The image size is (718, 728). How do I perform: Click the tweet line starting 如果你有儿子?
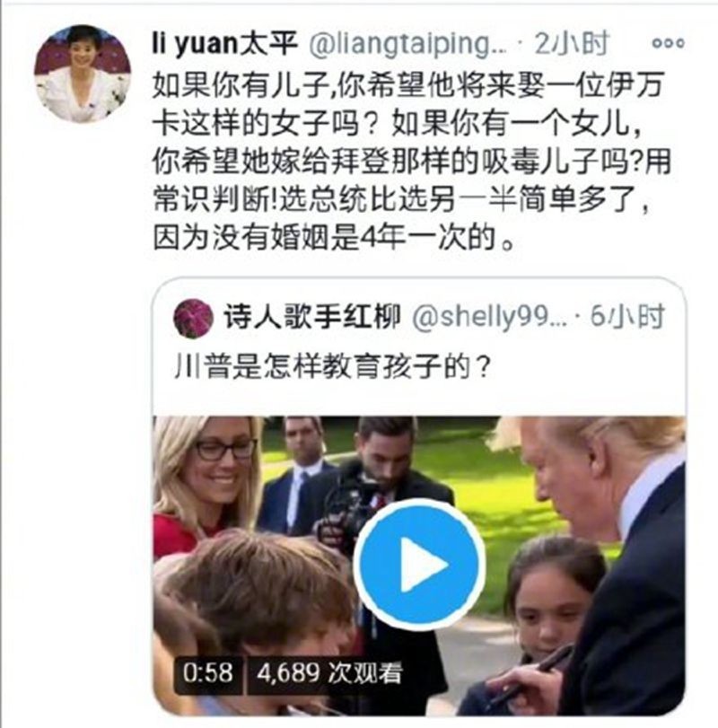pyautogui.click(x=408, y=84)
